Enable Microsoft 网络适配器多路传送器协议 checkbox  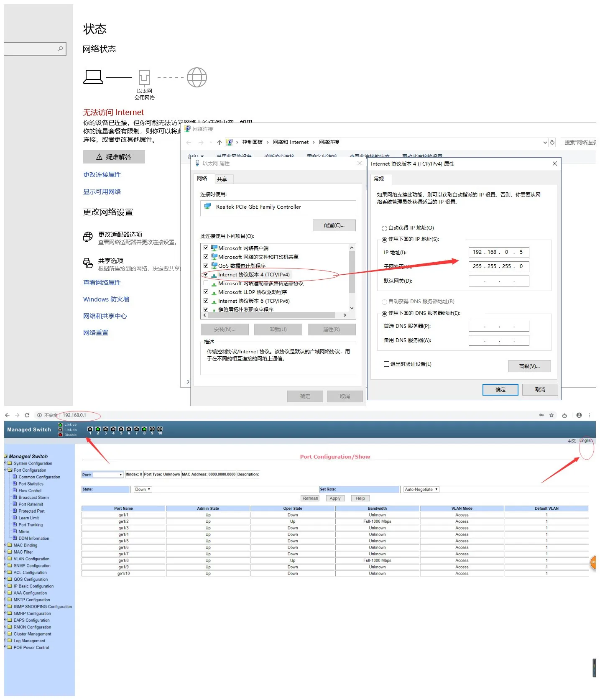206,283
